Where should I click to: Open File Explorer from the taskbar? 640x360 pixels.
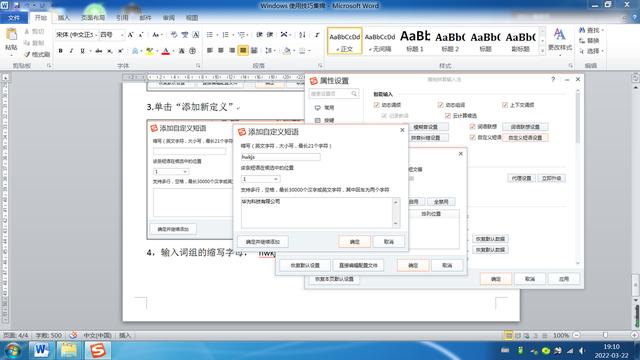[69, 351]
